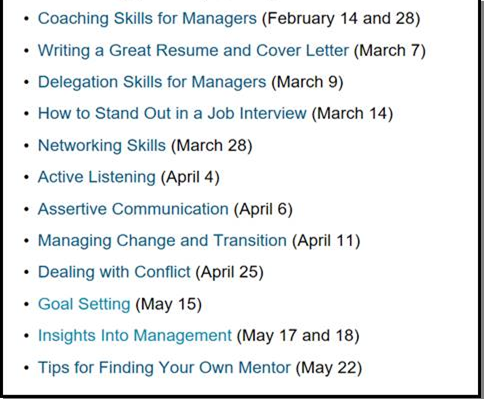
Task: Click the (April 11) date text
Action: tap(326, 241)
